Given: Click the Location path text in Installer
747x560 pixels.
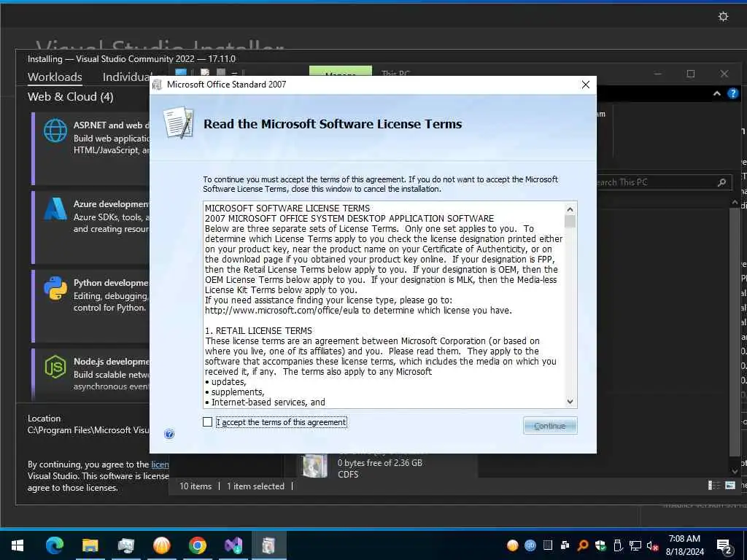Looking at the screenshot, I should [x=88, y=430].
